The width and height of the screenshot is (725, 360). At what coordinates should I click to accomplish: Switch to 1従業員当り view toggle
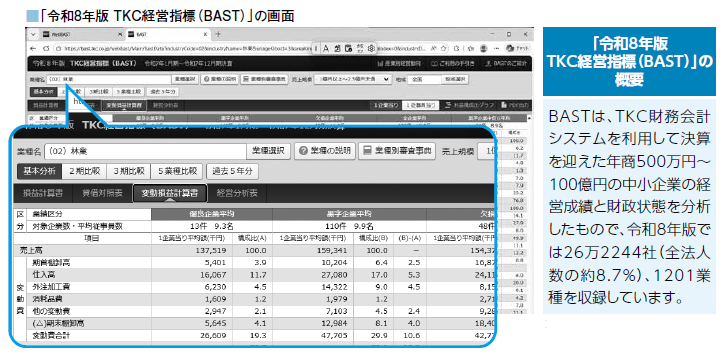pyautogui.click(x=419, y=105)
